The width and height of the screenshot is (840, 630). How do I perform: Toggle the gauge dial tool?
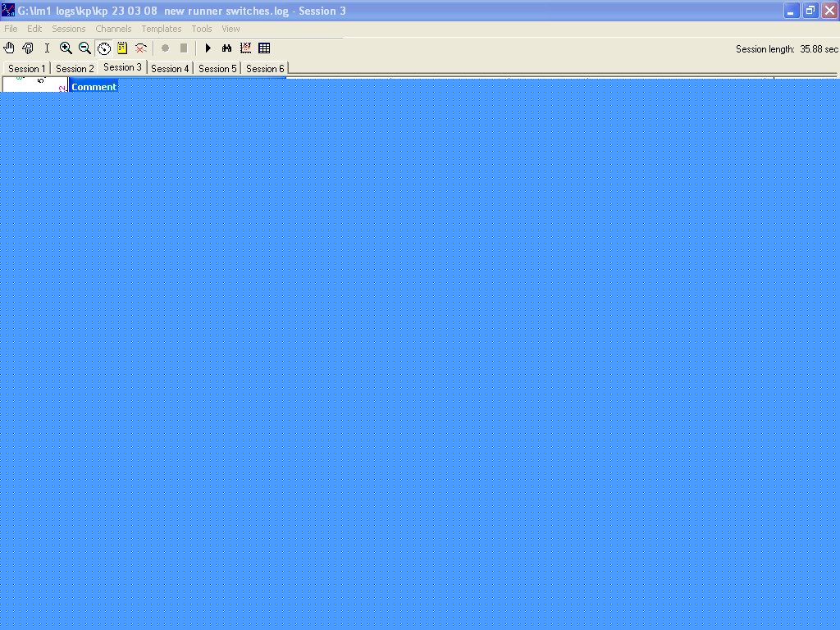103,48
